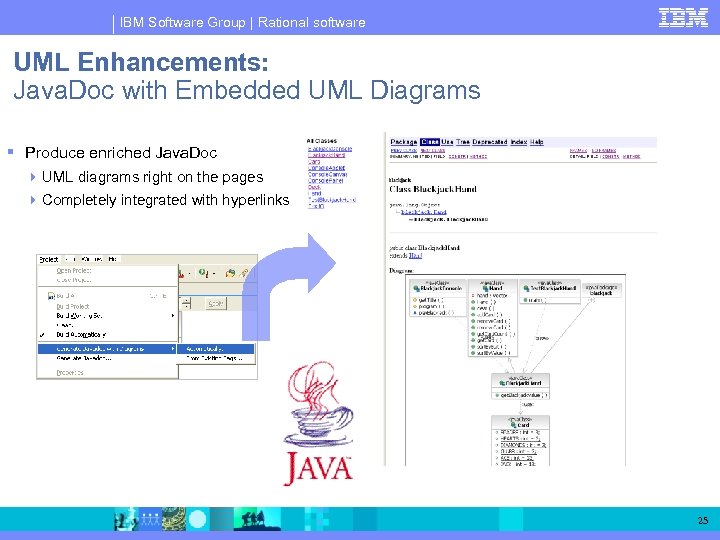
Task: Open the Project menu in menu bar
Action: point(49,259)
